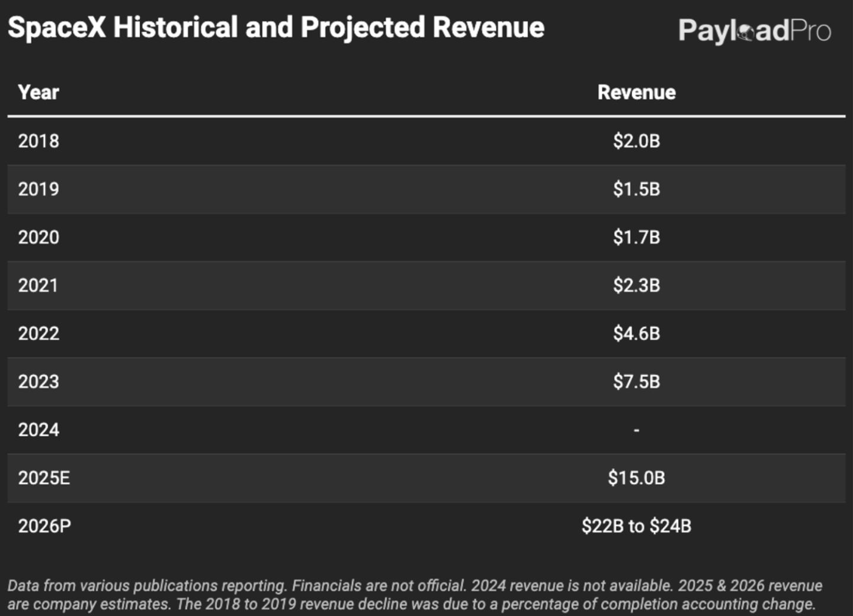Click the $2.3B revenue figure
Screen dimensions: 853x616
coord(636,285)
